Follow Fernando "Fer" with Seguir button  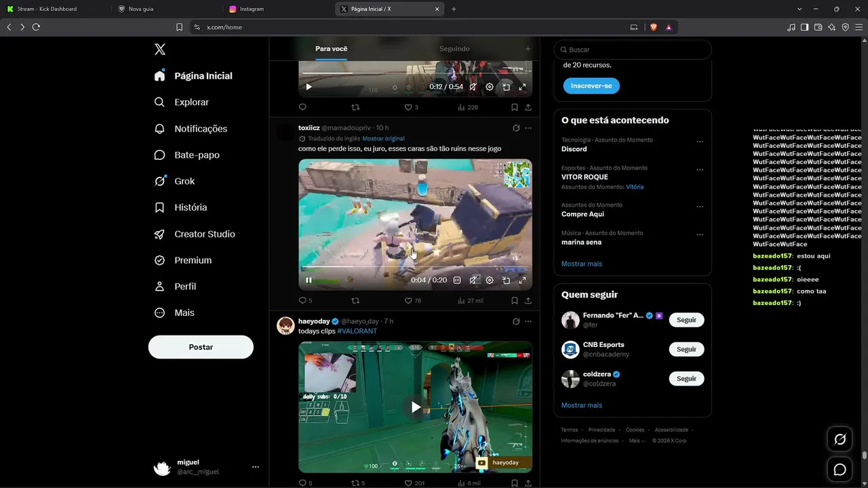[x=686, y=320]
